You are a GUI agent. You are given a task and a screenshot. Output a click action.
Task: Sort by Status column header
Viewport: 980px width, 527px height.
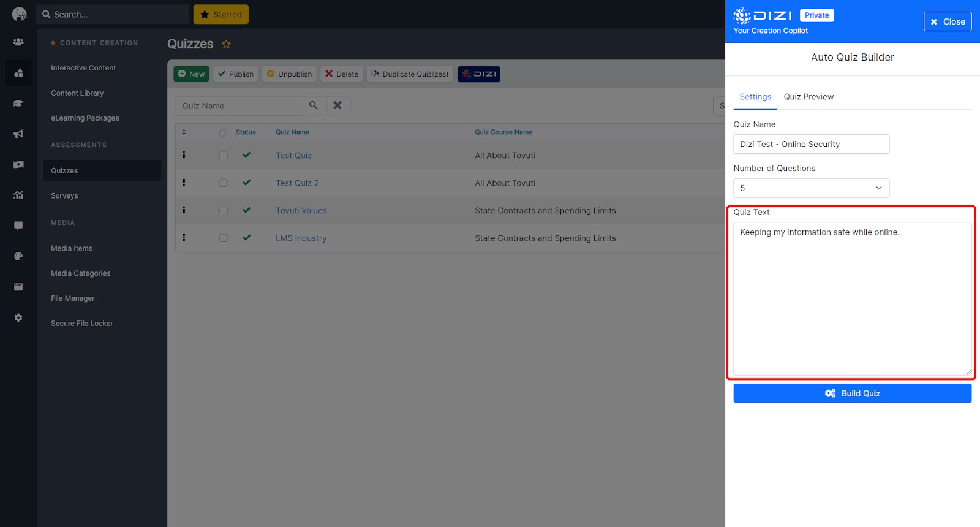pos(246,132)
